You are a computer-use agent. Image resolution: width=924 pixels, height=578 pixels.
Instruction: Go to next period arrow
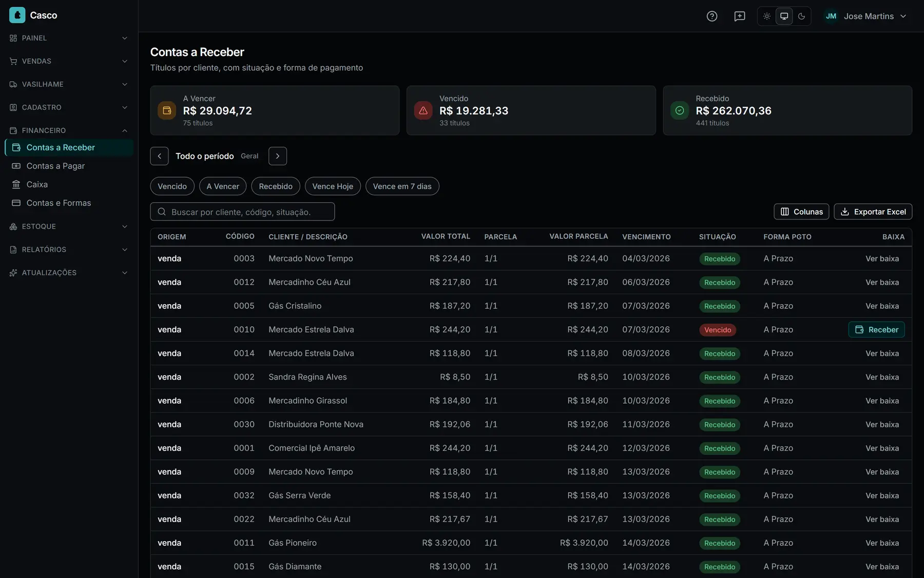[278, 156]
